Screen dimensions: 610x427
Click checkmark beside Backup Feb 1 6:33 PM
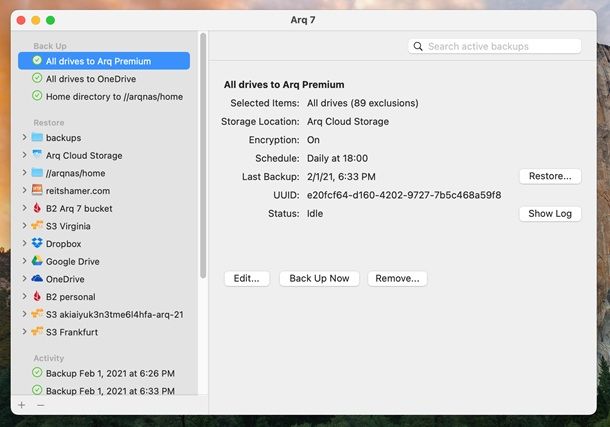pyautogui.click(x=37, y=390)
